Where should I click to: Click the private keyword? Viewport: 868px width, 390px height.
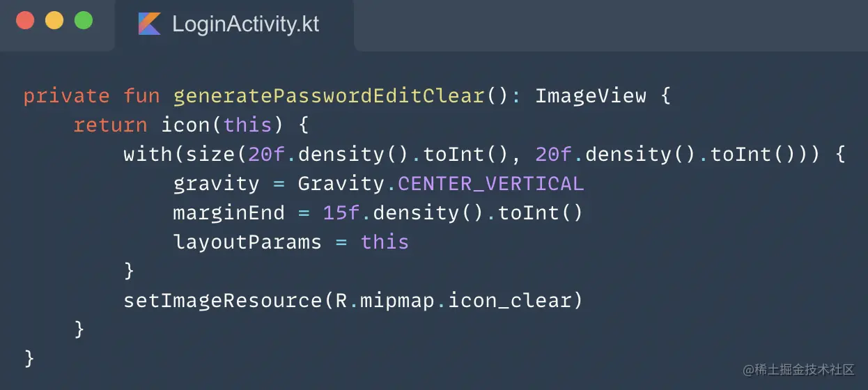66,95
